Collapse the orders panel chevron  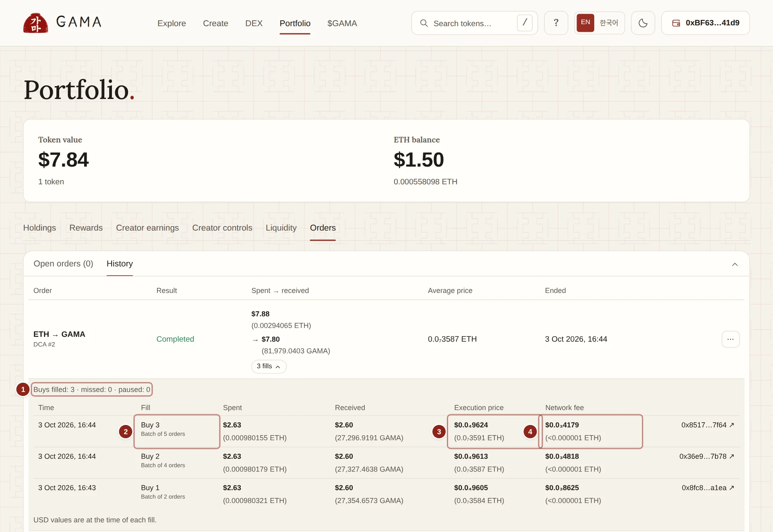coord(735,264)
